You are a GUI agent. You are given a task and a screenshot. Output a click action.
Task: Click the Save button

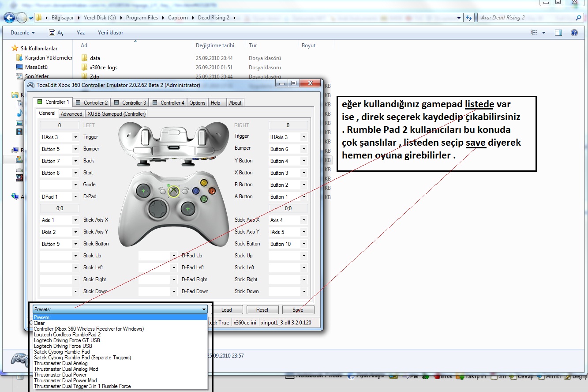(298, 310)
